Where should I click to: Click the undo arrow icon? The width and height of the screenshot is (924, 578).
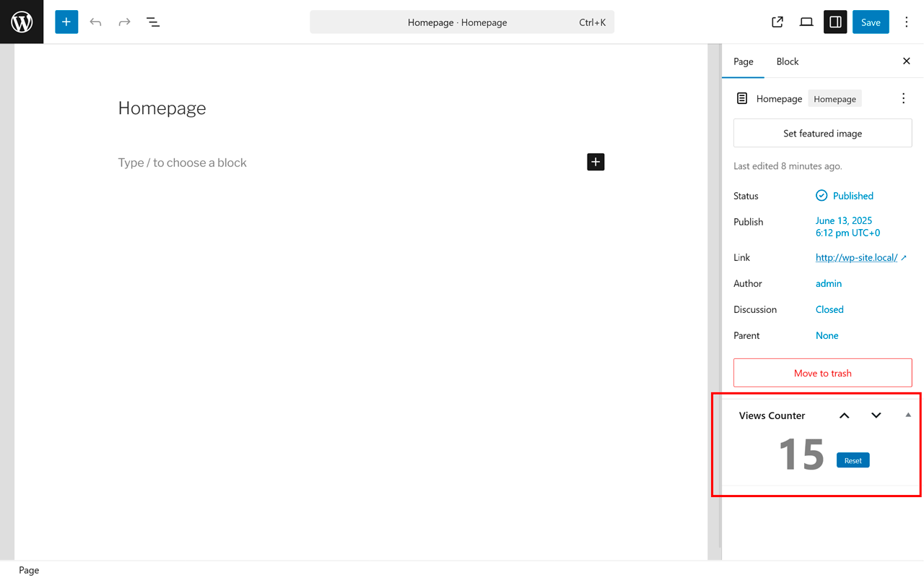pos(95,22)
